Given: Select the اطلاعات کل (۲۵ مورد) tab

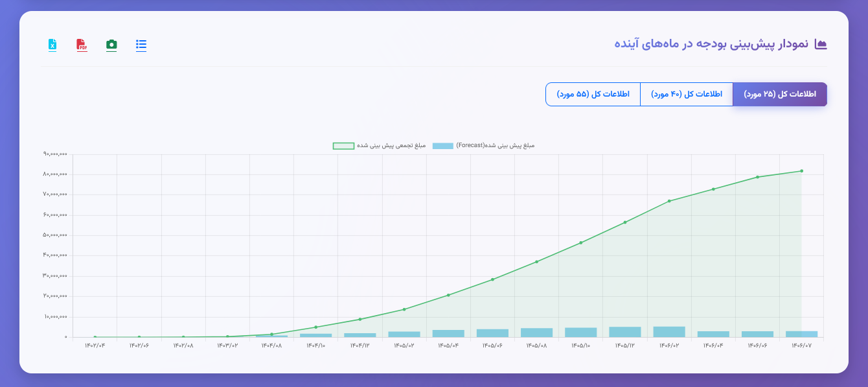Looking at the screenshot, I should click(780, 94).
